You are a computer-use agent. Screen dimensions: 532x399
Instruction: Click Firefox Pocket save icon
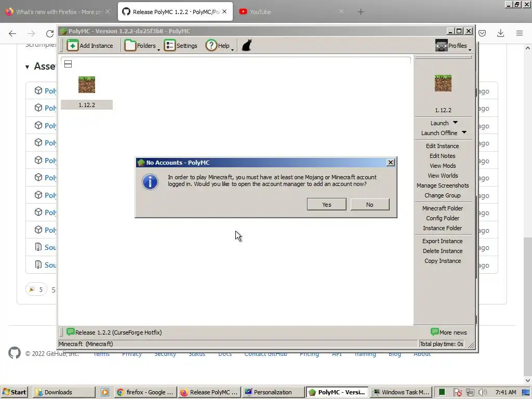coord(482,33)
